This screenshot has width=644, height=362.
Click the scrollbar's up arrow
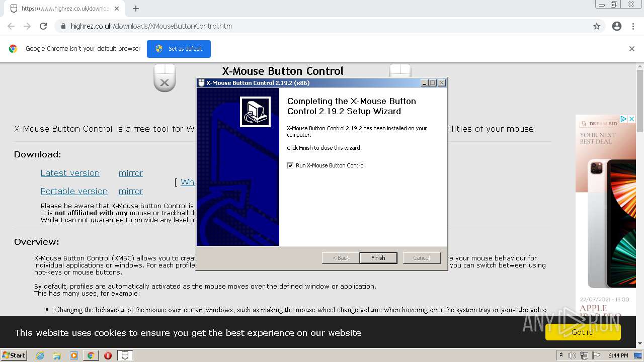640,65
